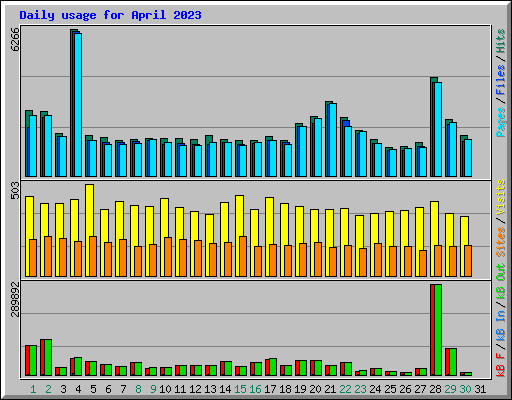Click day label 28 on the x-axis
Image resolution: width=512 pixels, height=400 pixels.
435,389
